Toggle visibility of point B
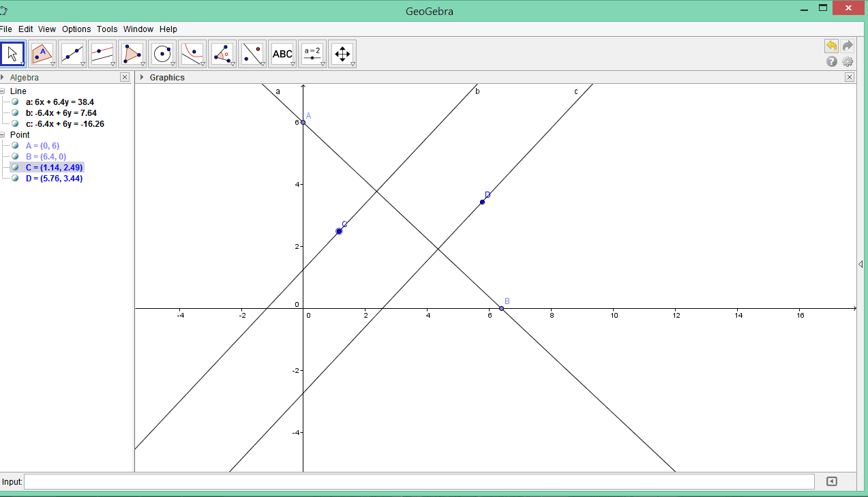This screenshot has width=868, height=497. point(15,156)
